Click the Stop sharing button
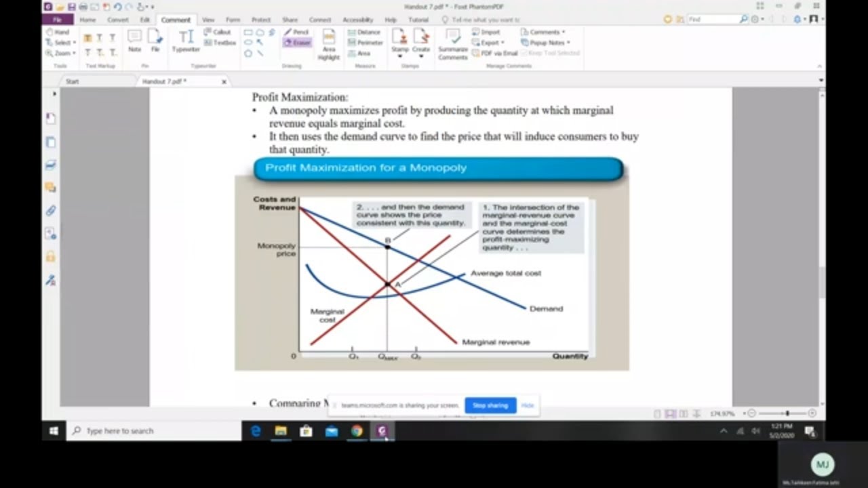Image resolution: width=868 pixels, height=488 pixels. (x=490, y=405)
